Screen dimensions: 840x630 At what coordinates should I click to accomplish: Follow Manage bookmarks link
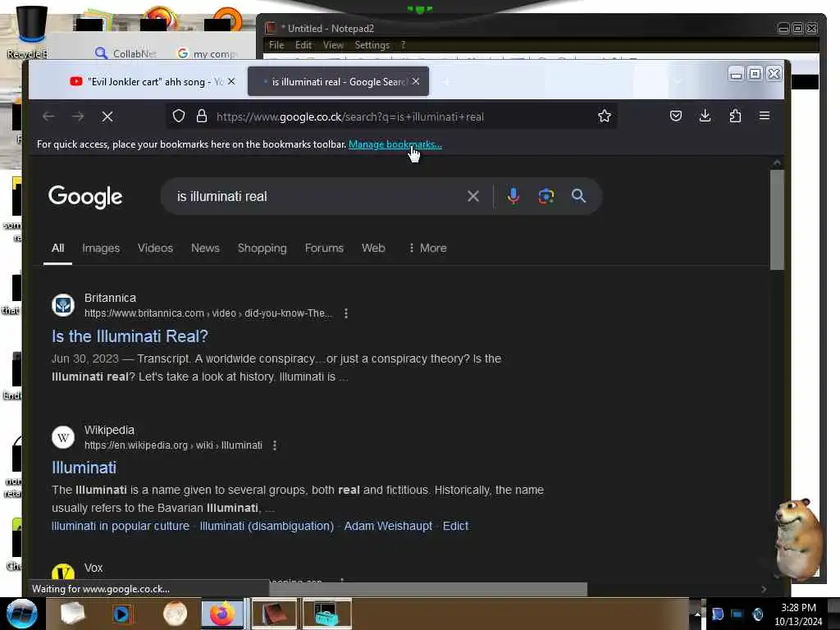395,144
